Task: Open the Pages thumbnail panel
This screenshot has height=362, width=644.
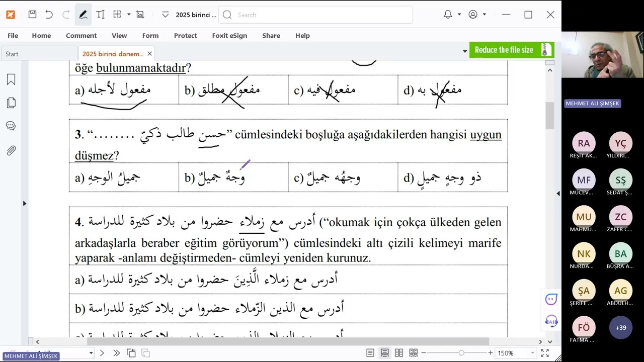Action: click(11, 103)
